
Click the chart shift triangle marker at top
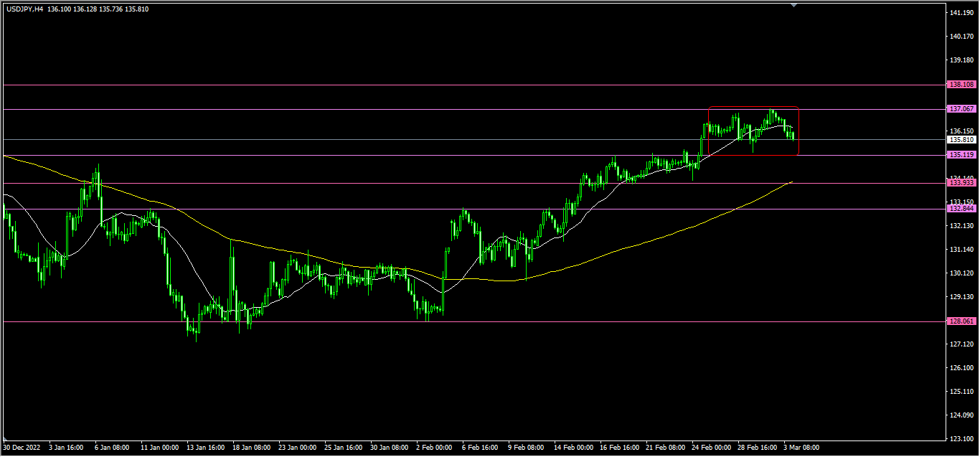[793, 4]
